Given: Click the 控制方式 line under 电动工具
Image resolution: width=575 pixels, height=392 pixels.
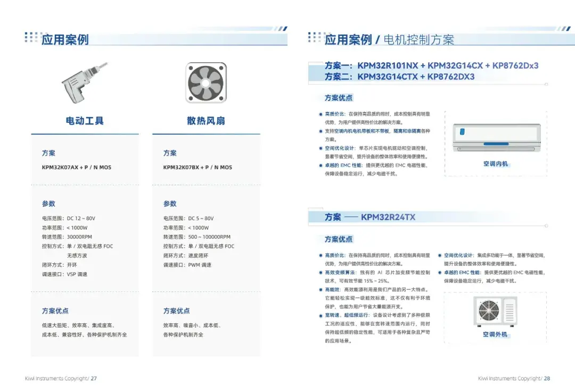Looking at the screenshot, I should [77, 246].
